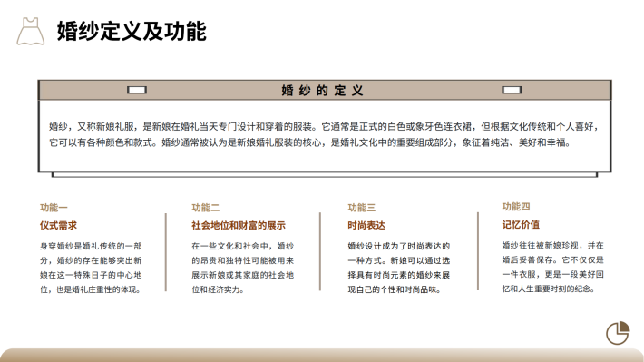Select the right white rectangle in banner

512,90
